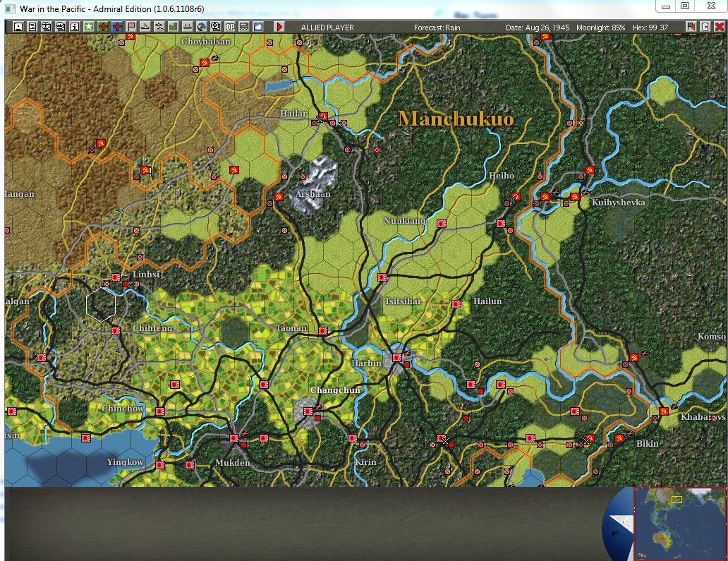Click the green factory industry icon
728x561 pixels.
pyautogui.click(x=173, y=27)
